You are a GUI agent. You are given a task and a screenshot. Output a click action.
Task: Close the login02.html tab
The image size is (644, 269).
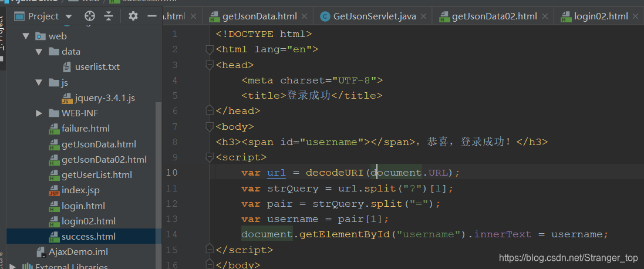(636, 16)
